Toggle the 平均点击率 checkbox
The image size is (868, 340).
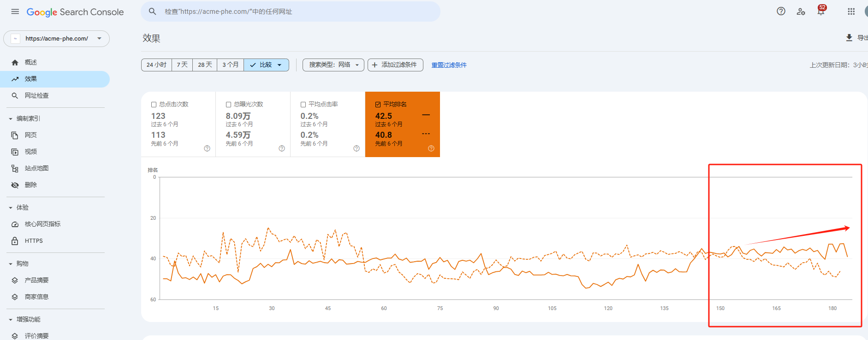coord(303,105)
